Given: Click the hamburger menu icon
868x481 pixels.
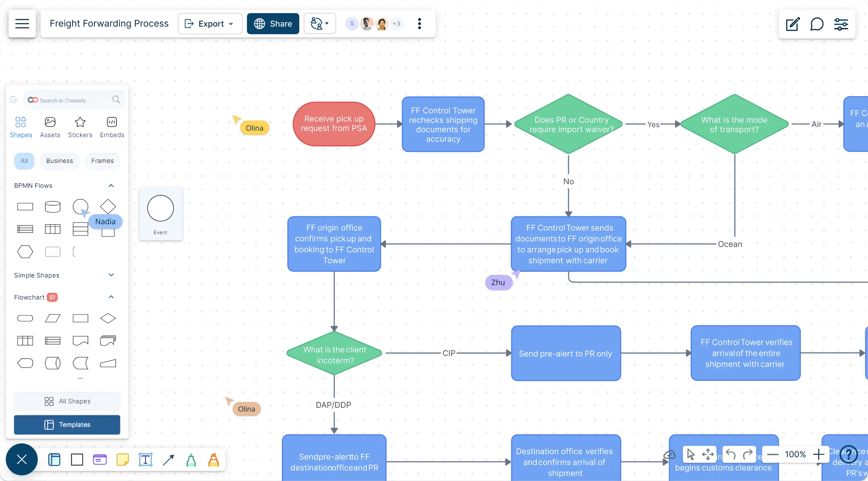Looking at the screenshot, I should point(22,24).
